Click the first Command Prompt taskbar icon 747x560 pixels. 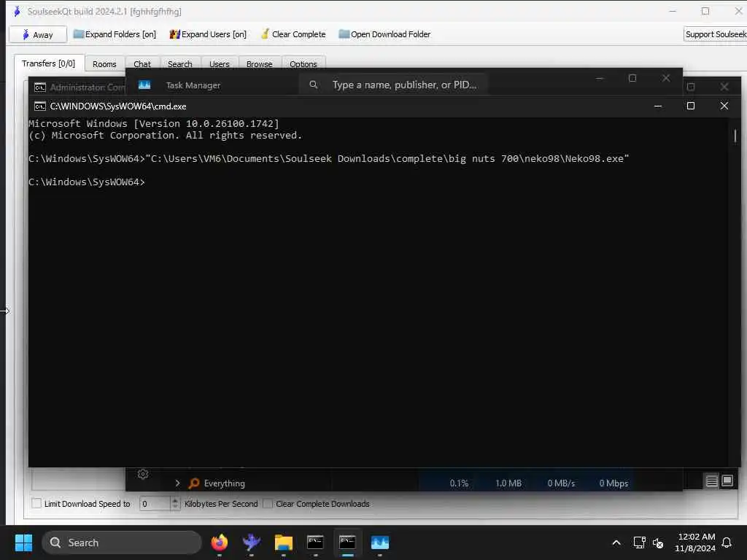(x=315, y=542)
